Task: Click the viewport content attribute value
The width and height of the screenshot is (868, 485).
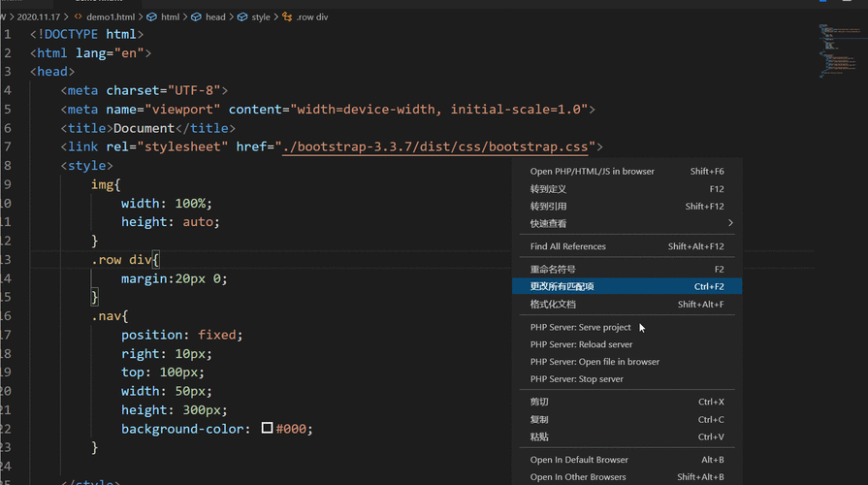Action: (439, 110)
